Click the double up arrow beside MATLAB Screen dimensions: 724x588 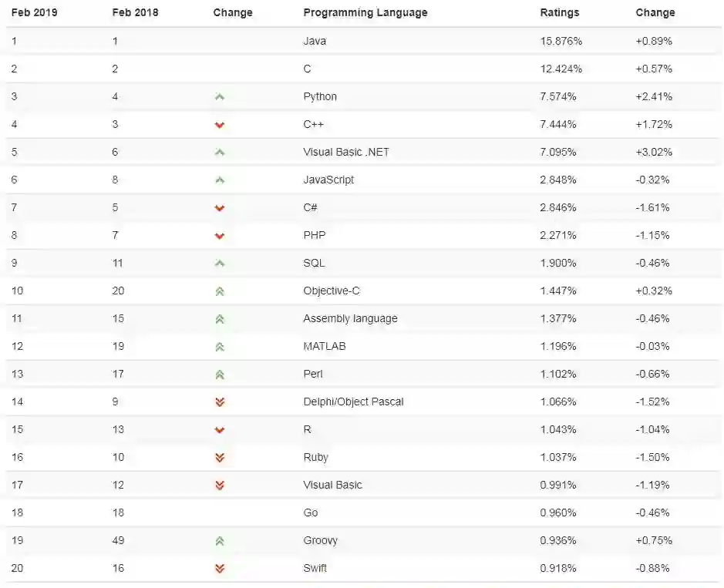click(220, 347)
